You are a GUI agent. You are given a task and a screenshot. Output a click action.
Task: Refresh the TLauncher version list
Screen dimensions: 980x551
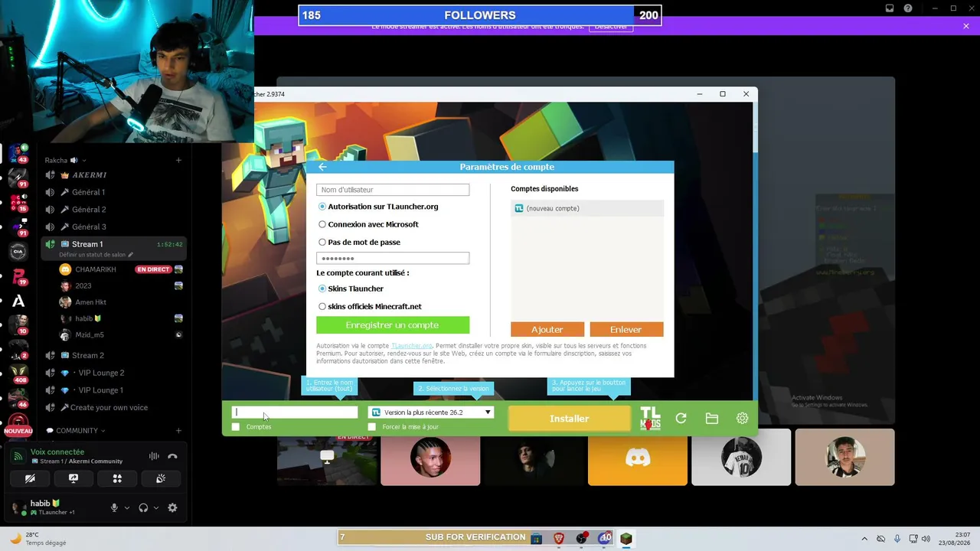[681, 419]
